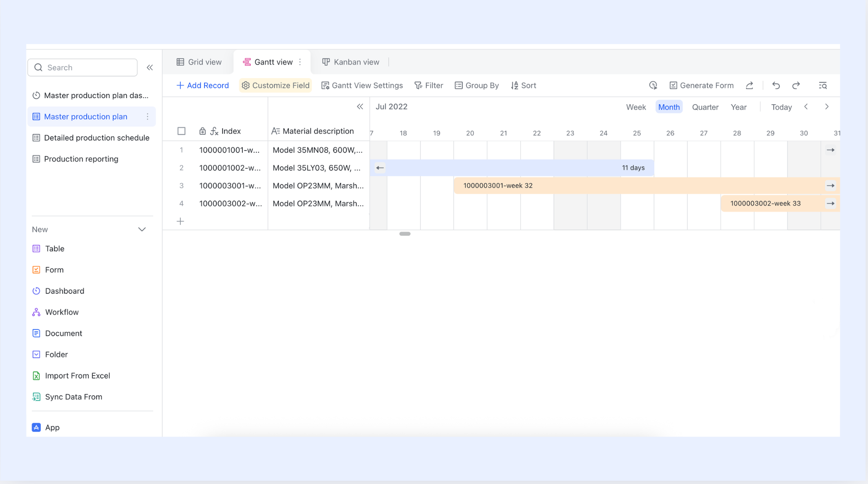
Task: Collapse the New section chevron
Action: coord(142,229)
